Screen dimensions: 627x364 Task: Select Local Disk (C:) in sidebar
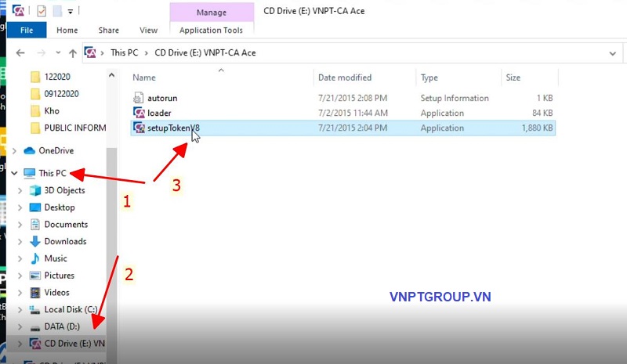click(x=71, y=309)
